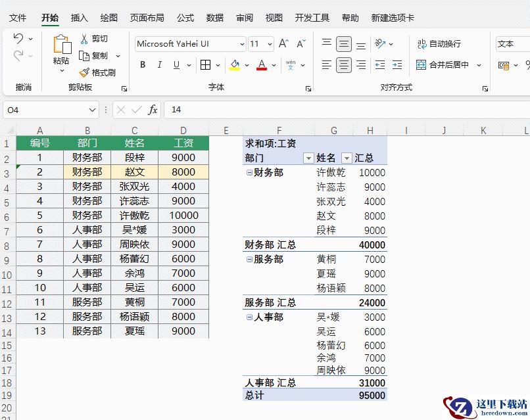Click 财务部 汇总 row label
This screenshot has width=530, height=420.
(270, 245)
